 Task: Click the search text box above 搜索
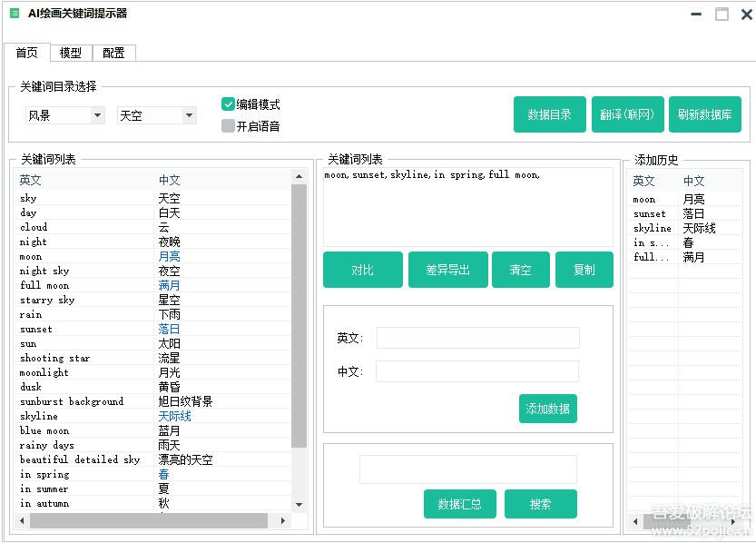tap(468, 469)
